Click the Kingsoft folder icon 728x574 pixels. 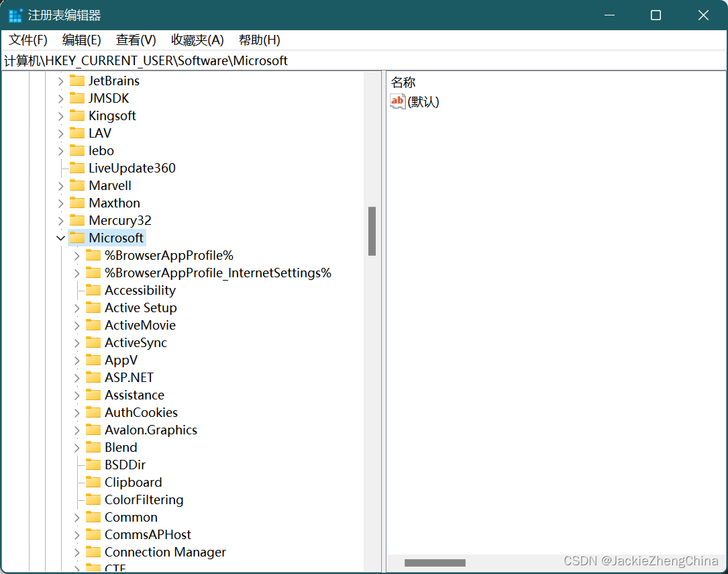point(77,115)
